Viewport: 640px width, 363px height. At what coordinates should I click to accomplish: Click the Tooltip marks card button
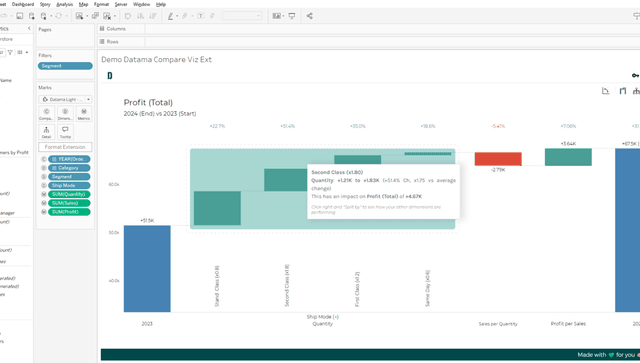click(65, 132)
